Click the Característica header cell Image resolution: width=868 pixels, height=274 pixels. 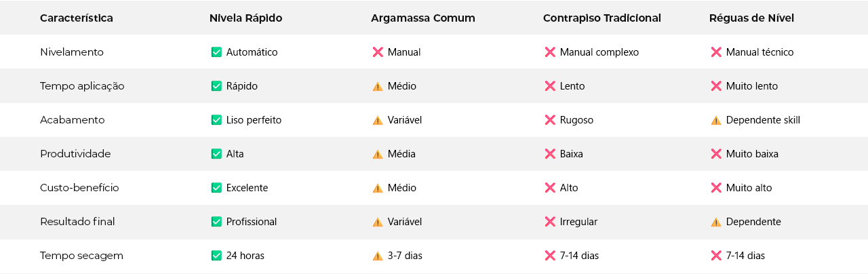coord(77,18)
